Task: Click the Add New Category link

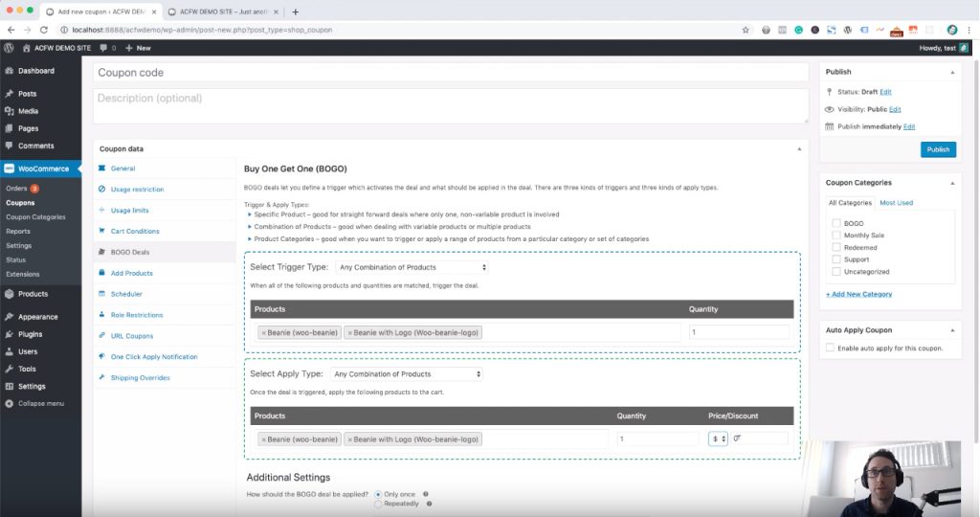Action: [859, 294]
